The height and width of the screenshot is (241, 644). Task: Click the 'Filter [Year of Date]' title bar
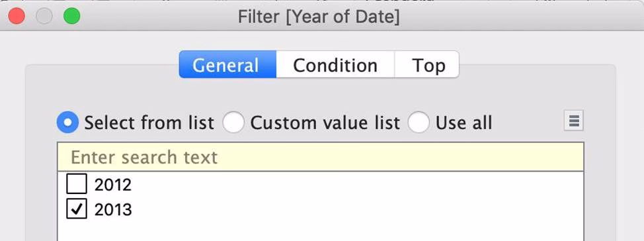(318, 17)
